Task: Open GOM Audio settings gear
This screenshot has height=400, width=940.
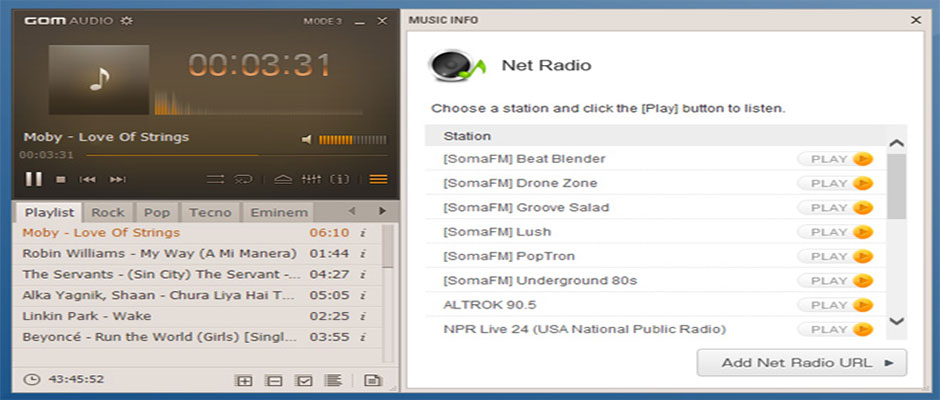Action: [126, 20]
